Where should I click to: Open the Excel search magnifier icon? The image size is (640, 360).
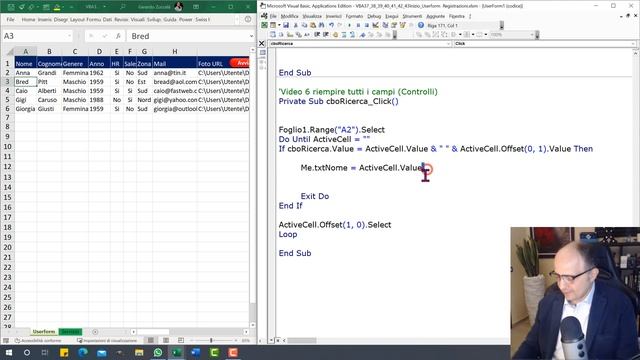tap(122, 7)
